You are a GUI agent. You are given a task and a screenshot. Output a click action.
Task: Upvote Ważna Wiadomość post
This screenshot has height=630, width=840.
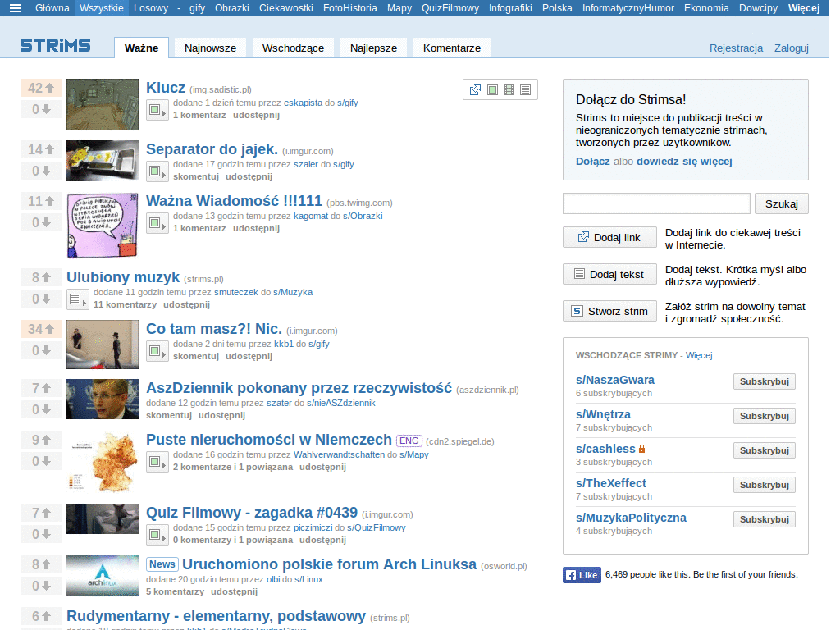coord(41,201)
